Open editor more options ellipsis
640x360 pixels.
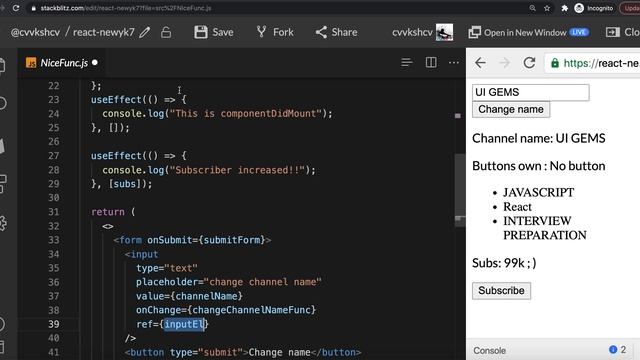[453, 62]
